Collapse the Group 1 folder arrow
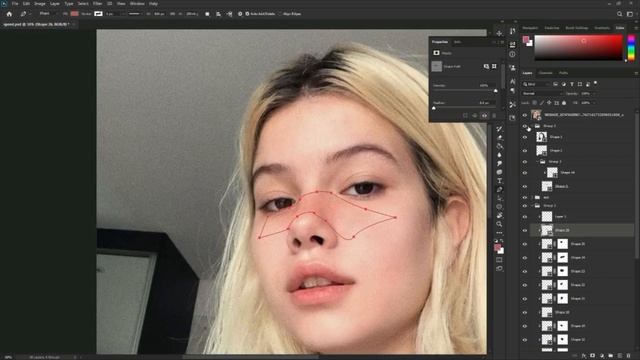 pos(533,206)
